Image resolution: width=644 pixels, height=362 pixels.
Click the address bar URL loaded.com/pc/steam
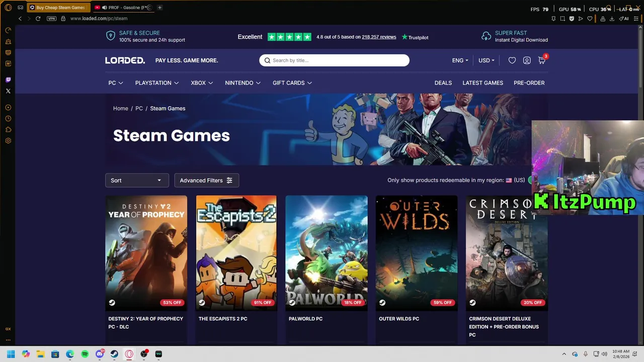click(x=99, y=19)
